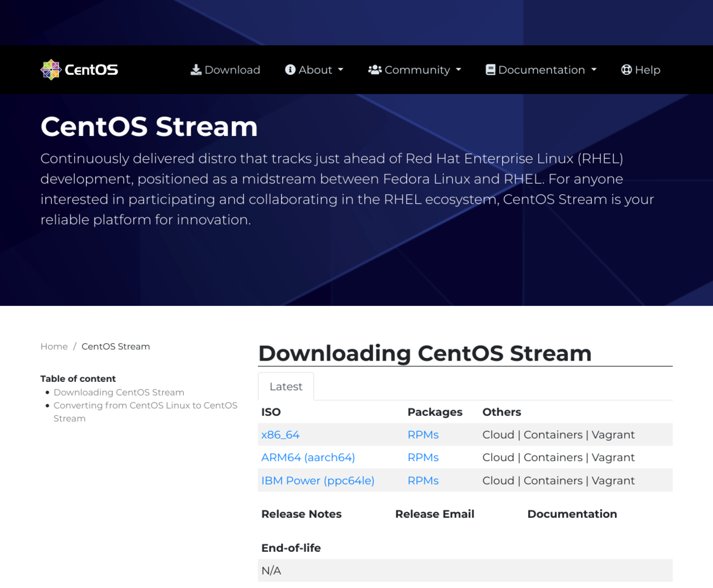The width and height of the screenshot is (713, 588).
Task: Click the ISO column header
Action: 271,412
